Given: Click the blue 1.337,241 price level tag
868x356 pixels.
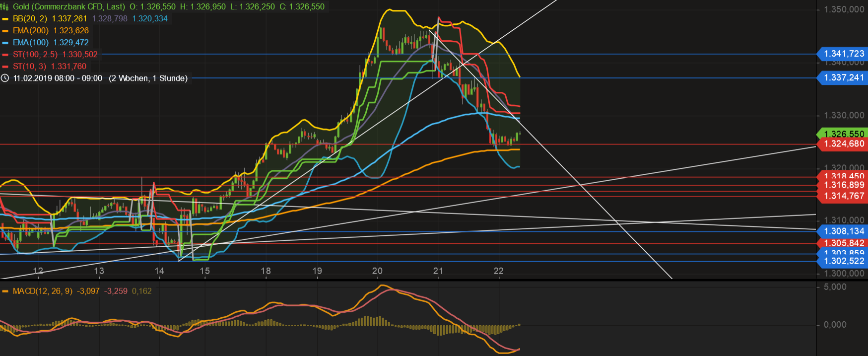Looking at the screenshot, I should click(843, 77).
